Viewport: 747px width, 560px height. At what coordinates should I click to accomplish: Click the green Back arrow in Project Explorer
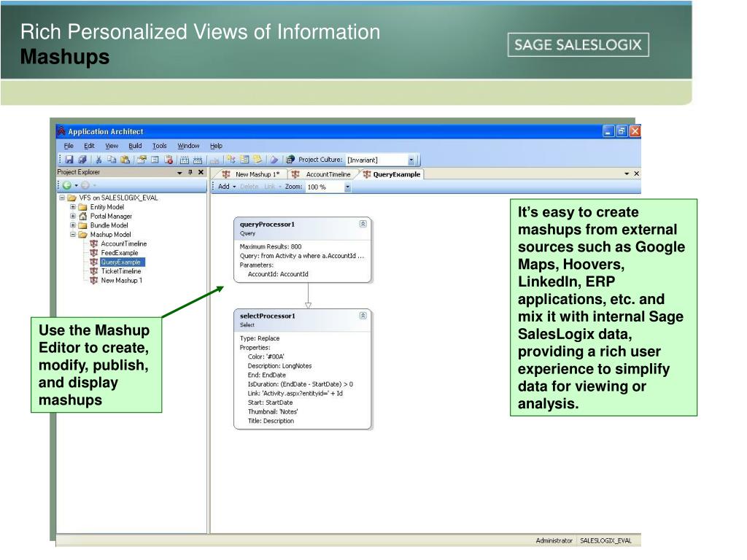pos(67,185)
